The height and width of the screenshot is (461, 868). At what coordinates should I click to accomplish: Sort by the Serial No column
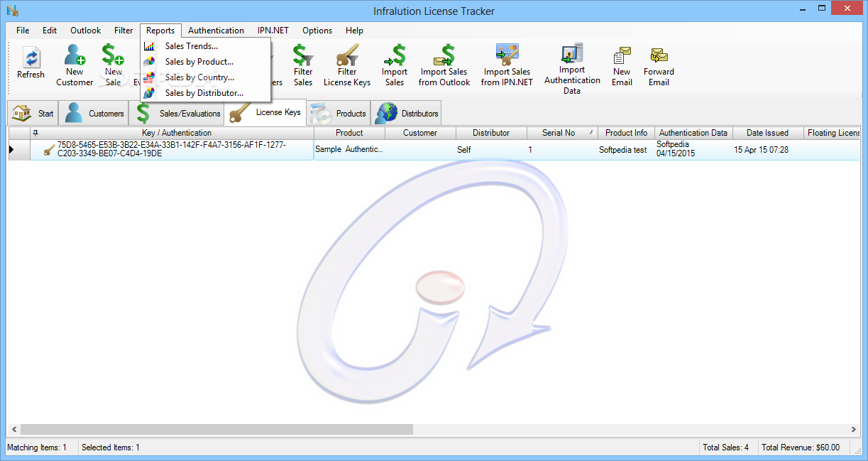point(562,133)
